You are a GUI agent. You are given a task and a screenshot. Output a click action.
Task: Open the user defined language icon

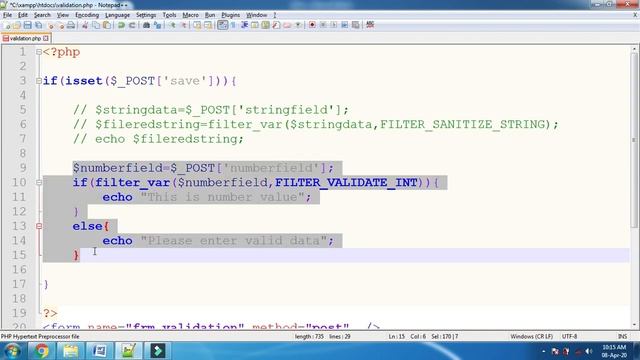click(255, 25)
